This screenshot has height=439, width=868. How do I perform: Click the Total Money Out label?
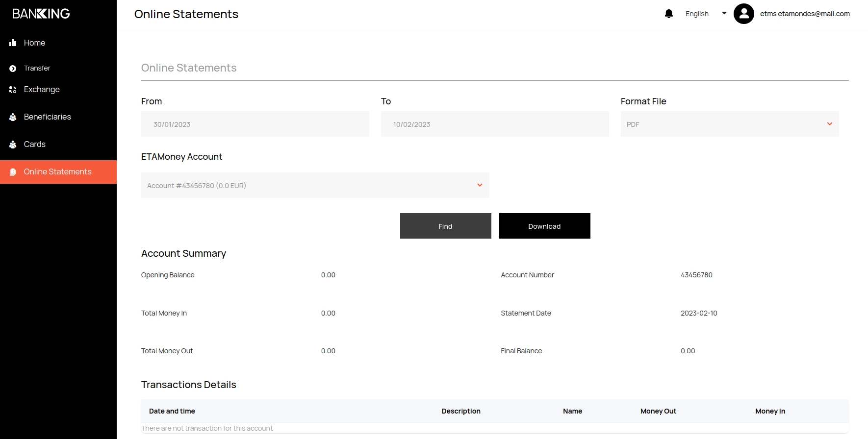coord(167,351)
